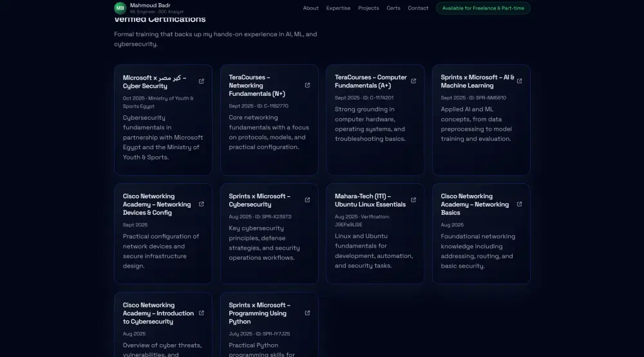Screen dimensions: 644x357
Task: Click 'Strong grounding in computer hardware' description
Action: (370, 124)
